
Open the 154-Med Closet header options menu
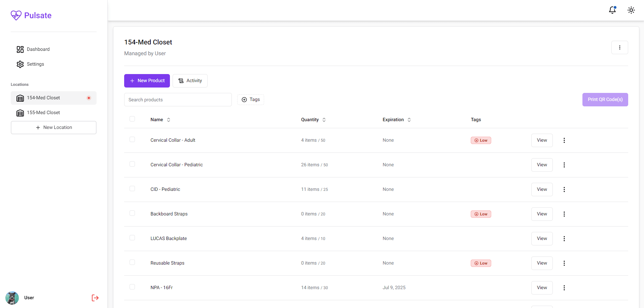(x=619, y=47)
